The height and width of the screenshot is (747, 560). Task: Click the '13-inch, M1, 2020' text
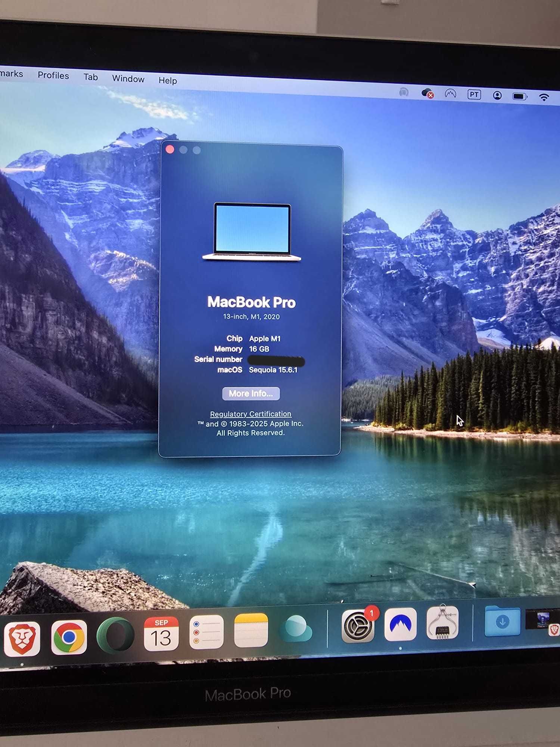coord(251,317)
